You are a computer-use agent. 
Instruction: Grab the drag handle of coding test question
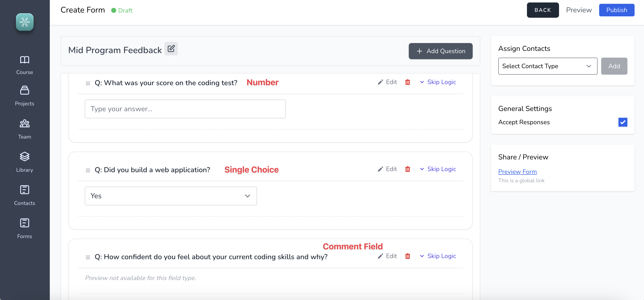tap(88, 83)
